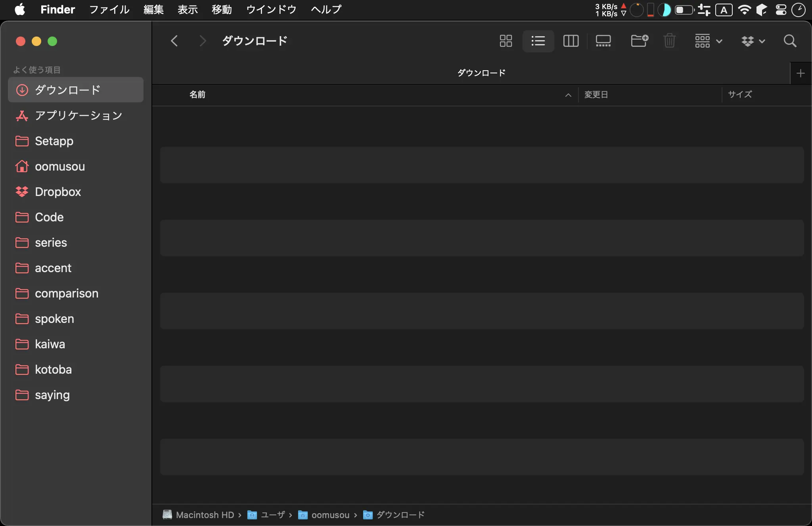The image size is (812, 526).
Task: Open the saying folder in sidebar
Action: point(76,395)
